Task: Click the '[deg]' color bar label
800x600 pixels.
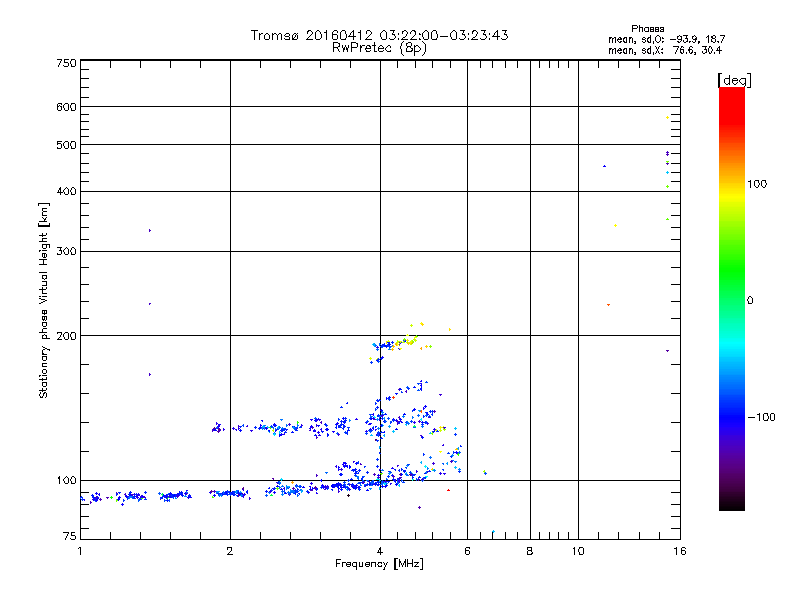Action: 734,80
